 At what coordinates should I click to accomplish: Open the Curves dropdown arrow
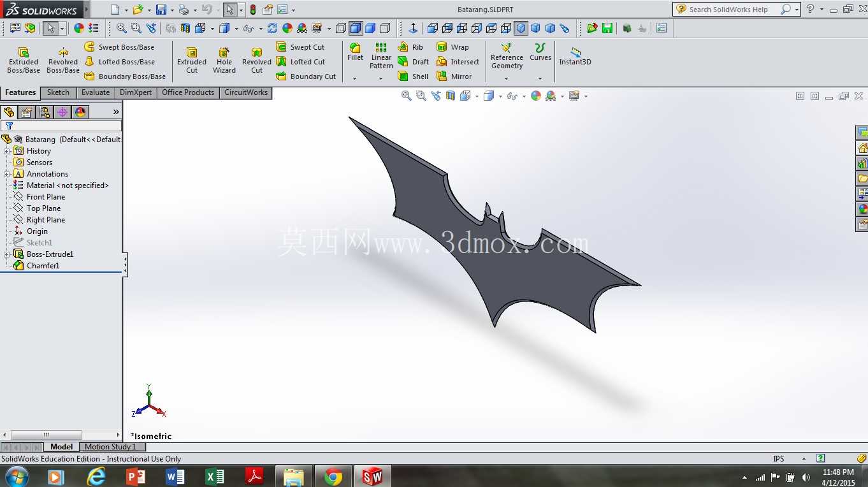pos(540,78)
